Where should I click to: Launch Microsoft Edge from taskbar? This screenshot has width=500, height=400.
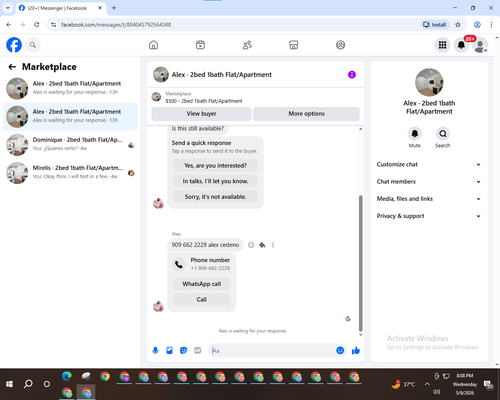(x=67, y=376)
